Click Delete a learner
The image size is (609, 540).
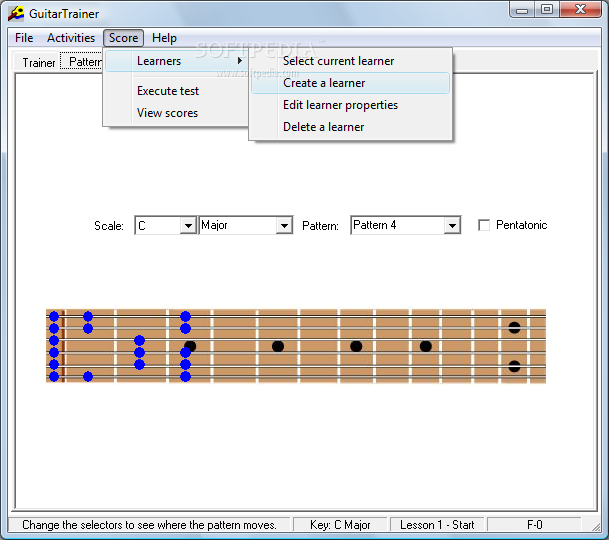pyautogui.click(x=350, y=127)
